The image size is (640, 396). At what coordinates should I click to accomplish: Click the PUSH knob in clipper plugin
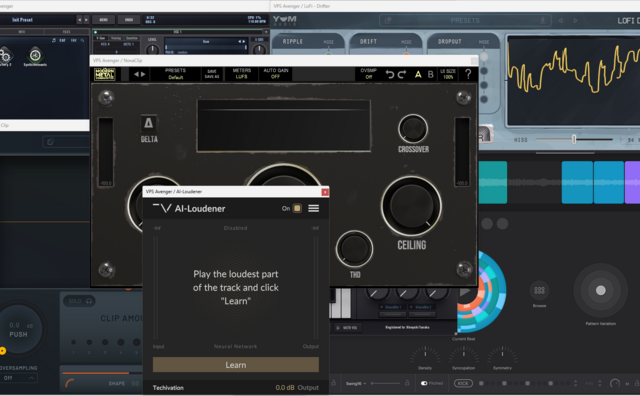19,329
